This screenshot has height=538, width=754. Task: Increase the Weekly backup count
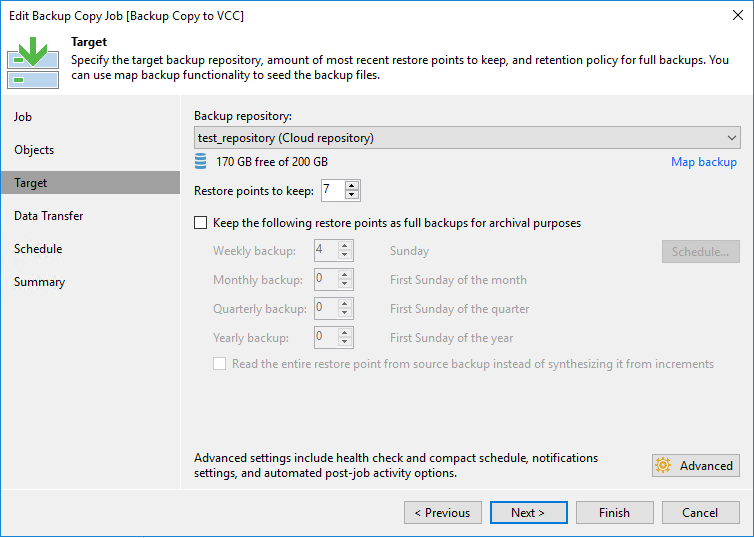(345, 246)
